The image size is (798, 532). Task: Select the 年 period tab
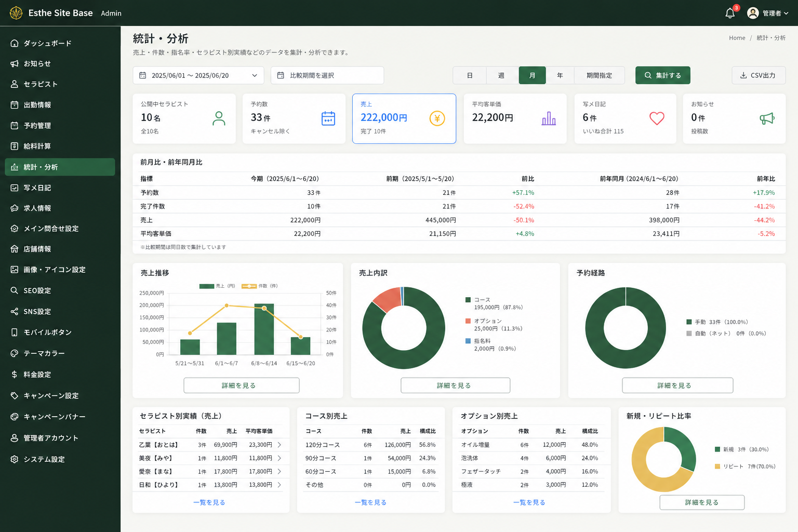(560, 75)
